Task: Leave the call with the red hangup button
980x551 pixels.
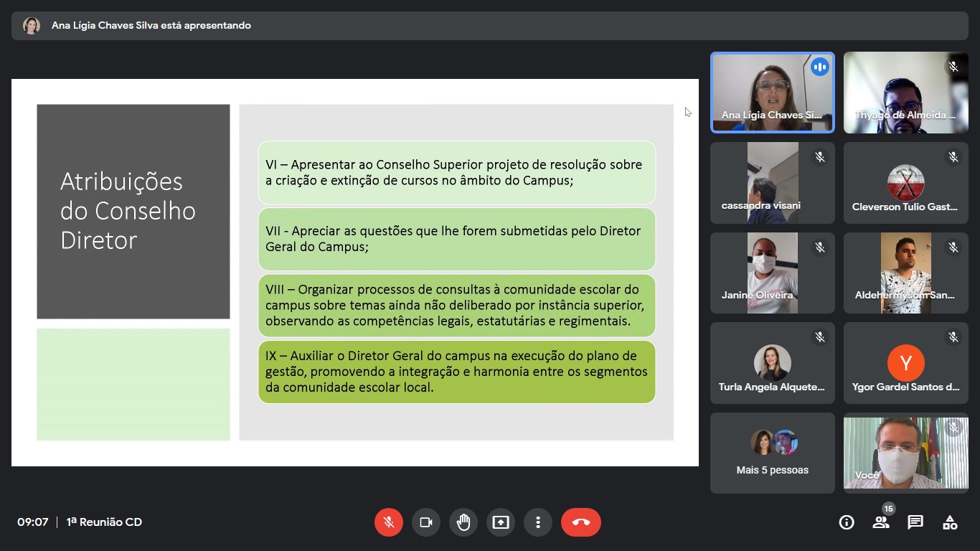Action: coord(581,522)
